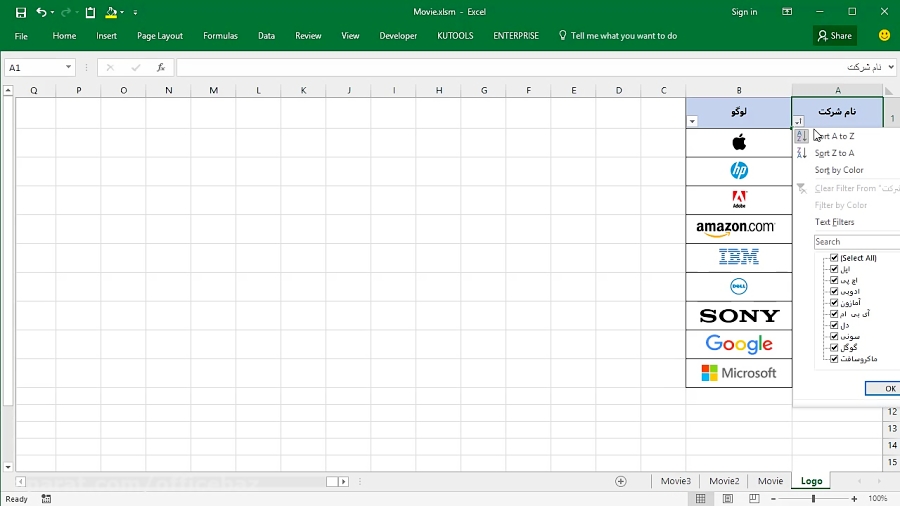Screen dimensions: 900x506
Task: Uncheck the سونی filter checkbox
Action: tap(834, 336)
